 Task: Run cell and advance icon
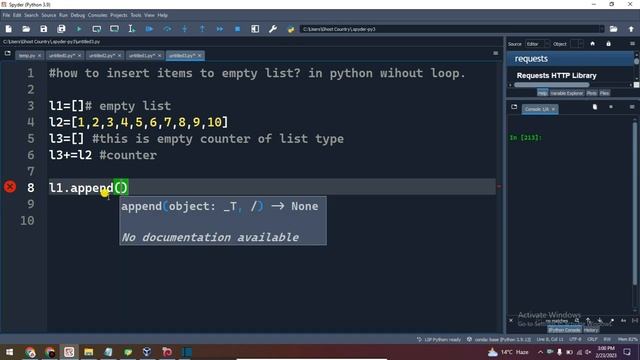click(x=114, y=29)
